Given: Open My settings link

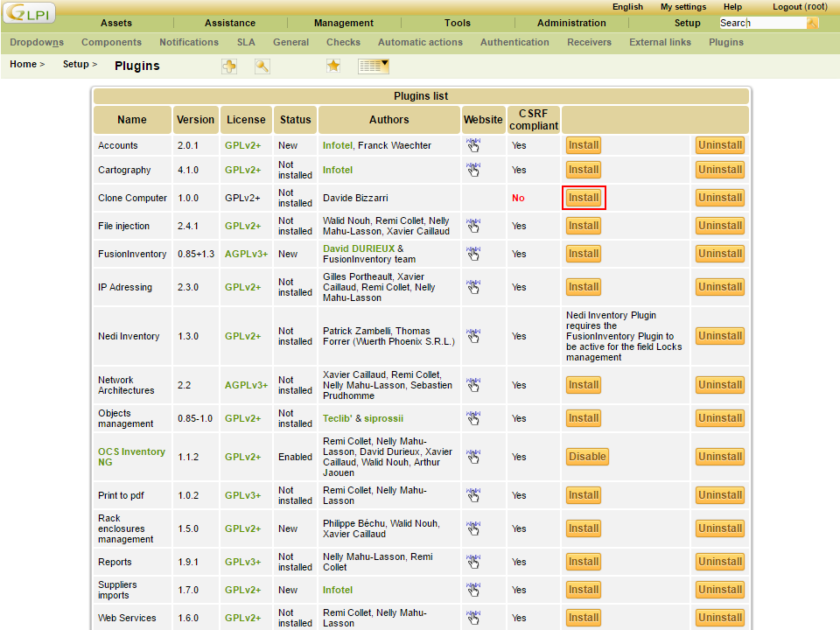Looking at the screenshot, I should click(x=683, y=7).
